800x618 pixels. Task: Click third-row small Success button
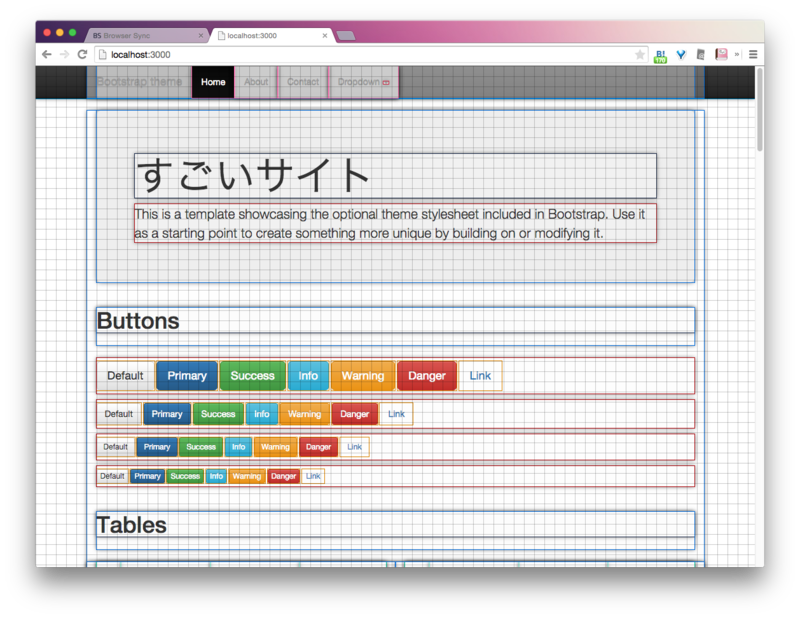[201, 447]
